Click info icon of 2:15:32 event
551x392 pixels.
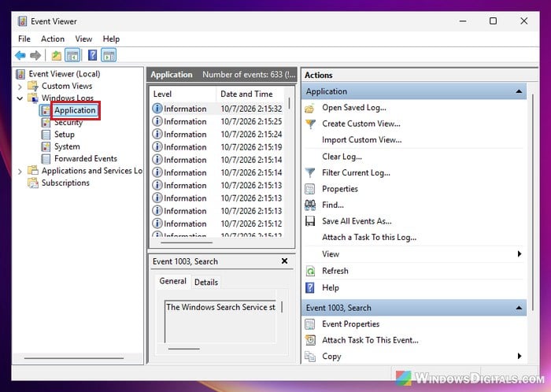tap(157, 109)
